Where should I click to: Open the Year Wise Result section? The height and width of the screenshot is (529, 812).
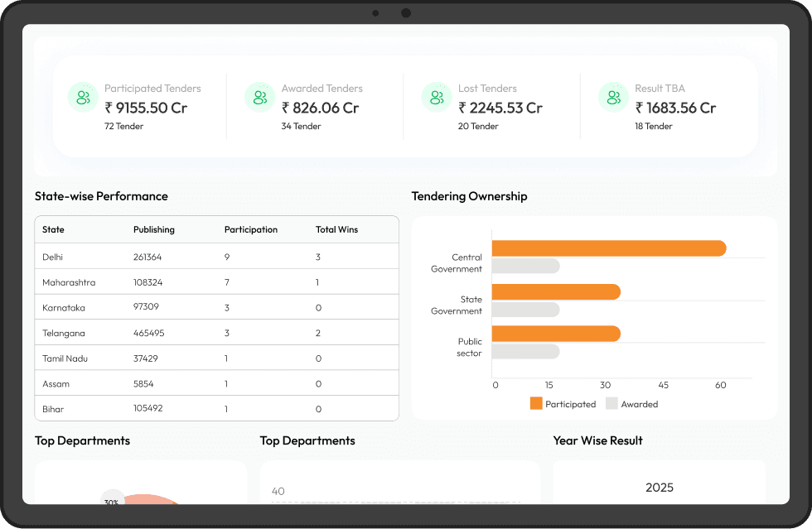pyautogui.click(x=598, y=440)
